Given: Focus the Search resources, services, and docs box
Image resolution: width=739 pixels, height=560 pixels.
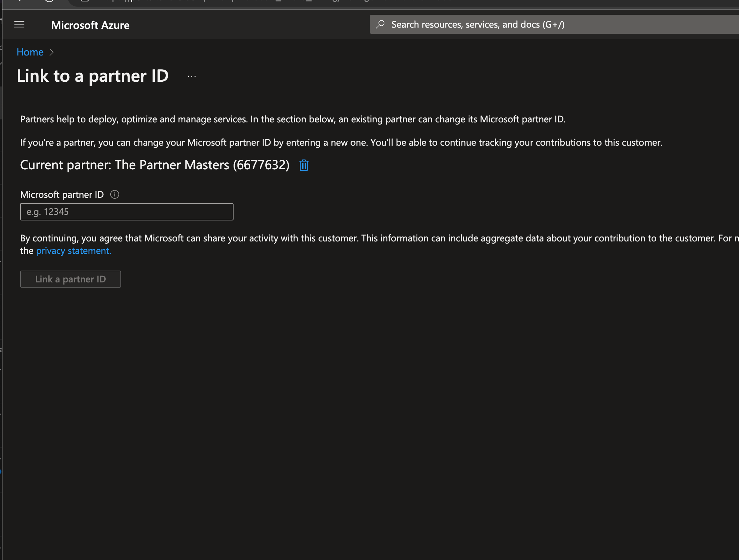Looking at the screenshot, I should (554, 24).
